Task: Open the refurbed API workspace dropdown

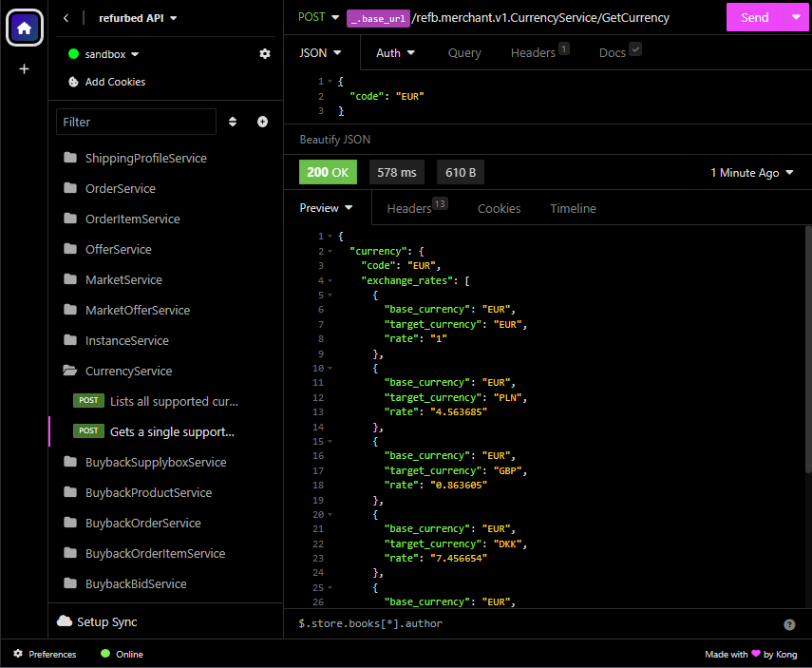Action: click(x=138, y=18)
